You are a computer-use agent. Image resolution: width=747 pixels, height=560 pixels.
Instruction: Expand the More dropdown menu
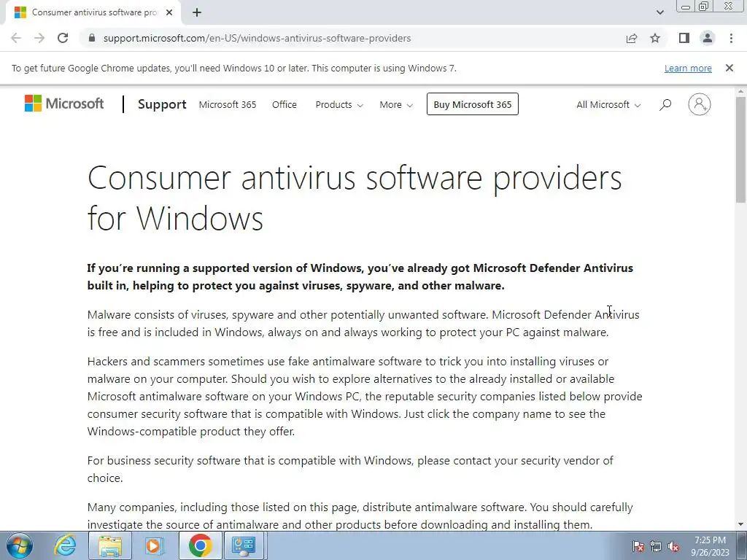(x=396, y=105)
